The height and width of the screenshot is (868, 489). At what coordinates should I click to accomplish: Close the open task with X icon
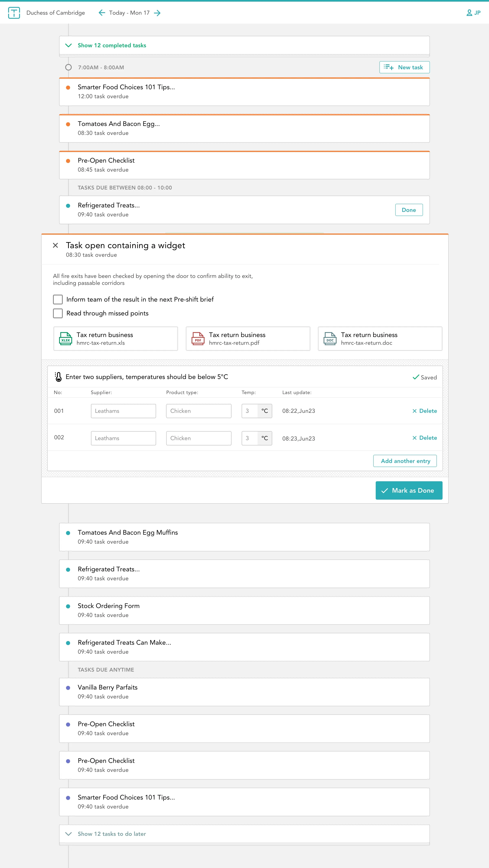pyautogui.click(x=56, y=245)
